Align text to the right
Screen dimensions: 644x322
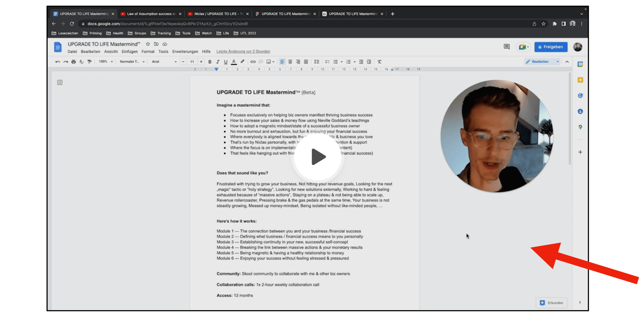point(298,62)
